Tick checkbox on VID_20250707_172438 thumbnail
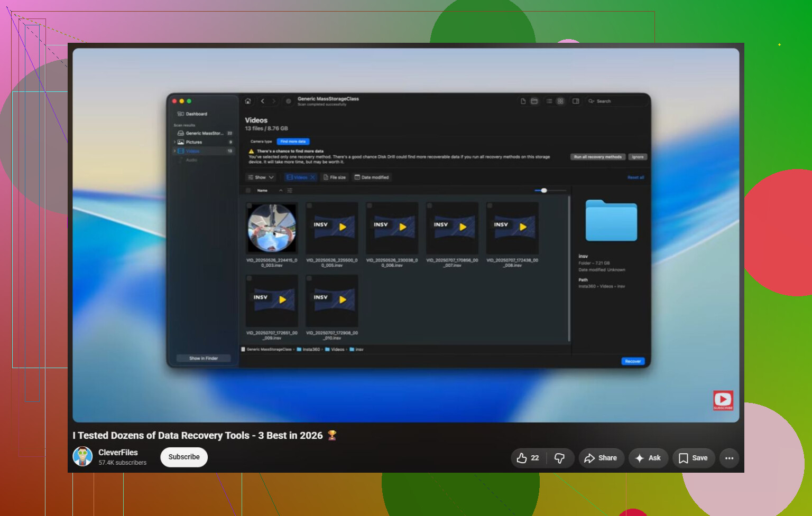Viewport: 812px width, 516px height. coord(490,205)
